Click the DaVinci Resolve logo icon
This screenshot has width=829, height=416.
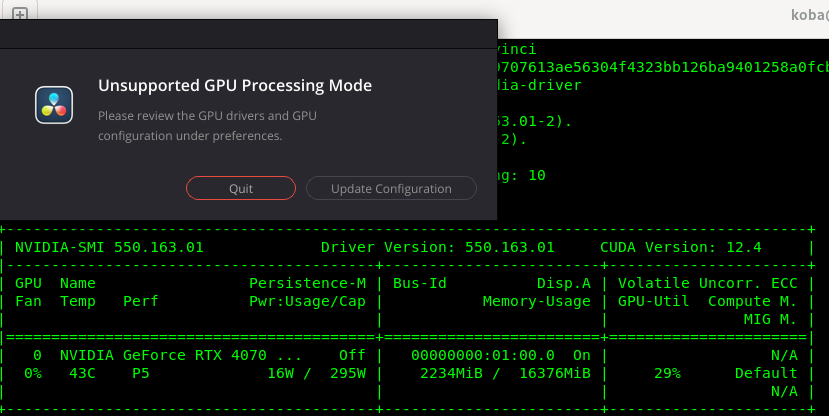[54, 105]
